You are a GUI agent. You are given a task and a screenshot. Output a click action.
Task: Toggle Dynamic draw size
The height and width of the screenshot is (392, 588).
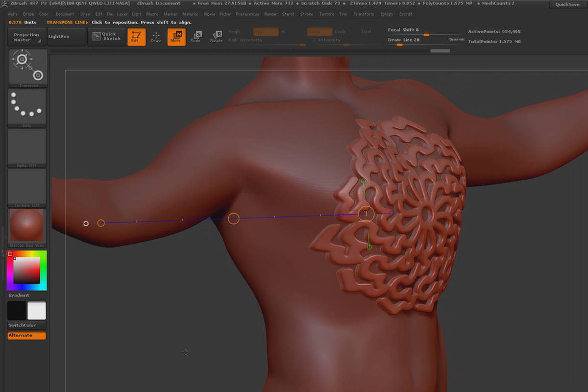(457, 39)
